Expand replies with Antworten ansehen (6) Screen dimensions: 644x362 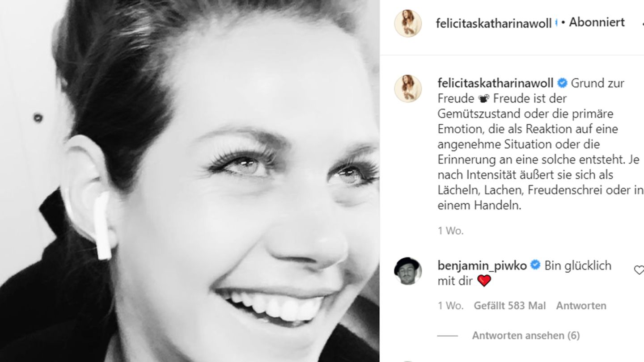(526, 336)
